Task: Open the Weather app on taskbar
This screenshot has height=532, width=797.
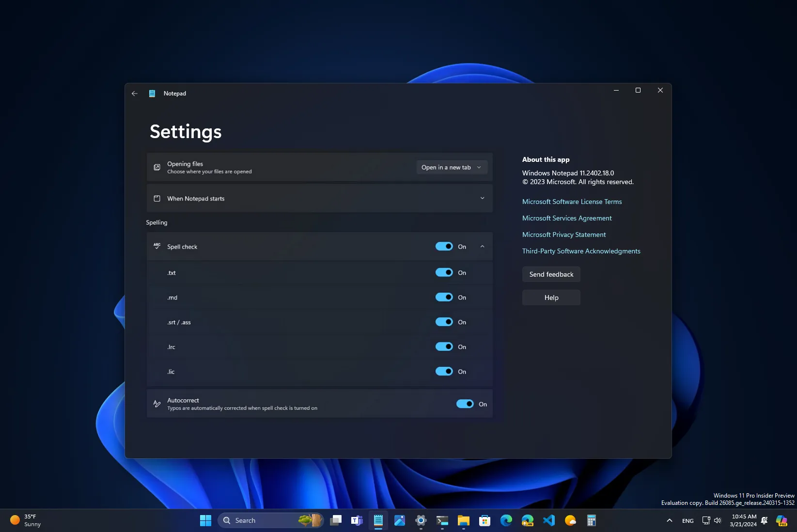Action: (x=570, y=520)
